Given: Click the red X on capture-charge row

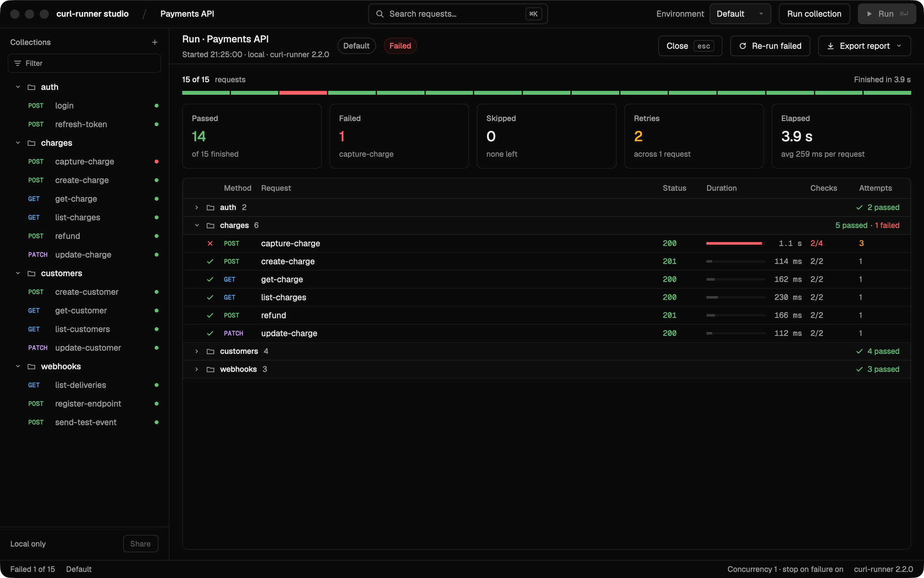Looking at the screenshot, I should tap(210, 244).
